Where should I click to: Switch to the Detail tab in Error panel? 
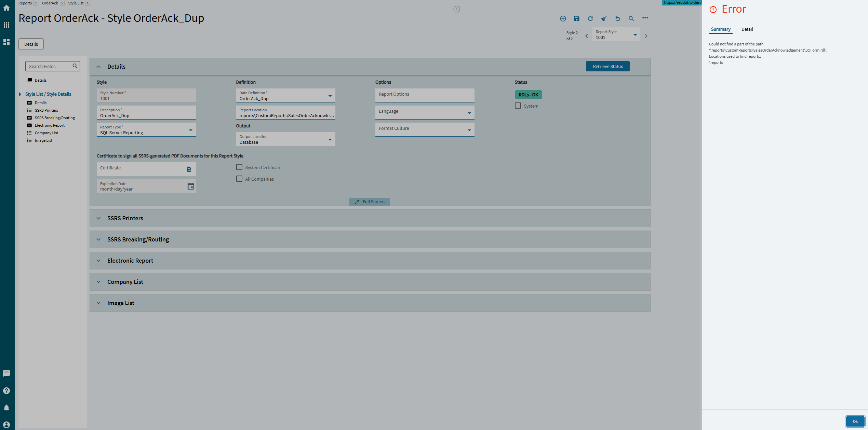pos(747,29)
